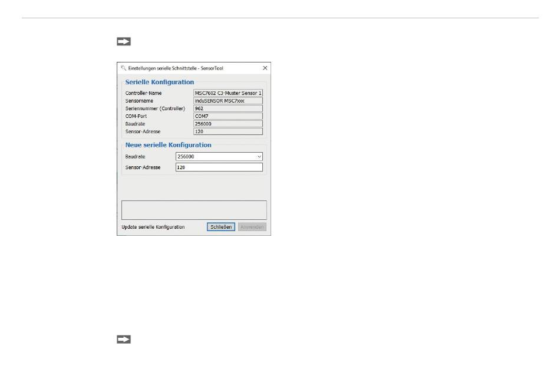Close the SensorTool serial settings dialog
The height and width of the screenshot is (392, 560).
265,68
